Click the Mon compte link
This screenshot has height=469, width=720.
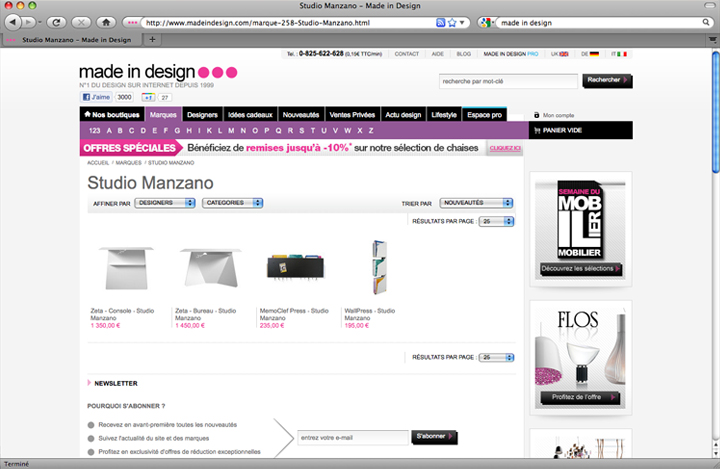(558, 115)
